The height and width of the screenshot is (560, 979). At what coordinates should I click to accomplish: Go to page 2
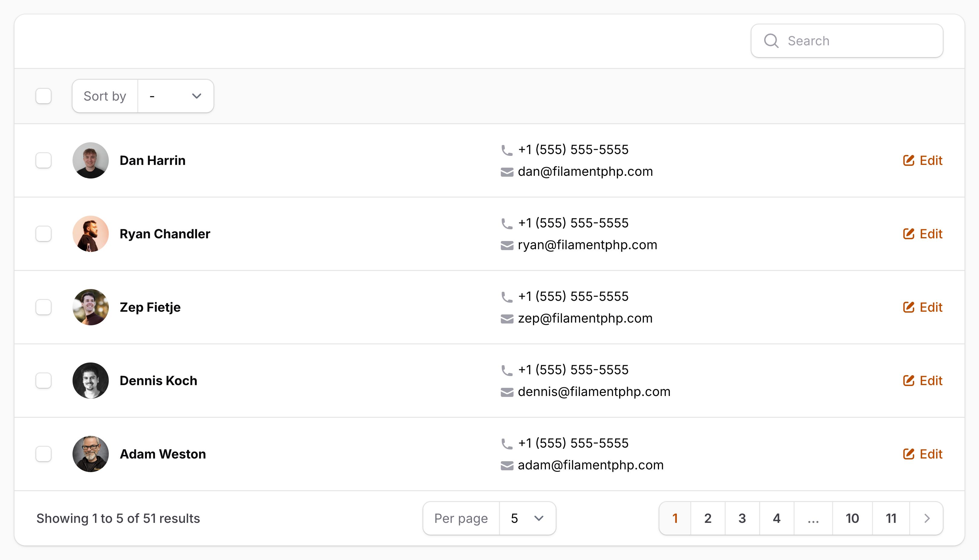[x=708, y=518]
